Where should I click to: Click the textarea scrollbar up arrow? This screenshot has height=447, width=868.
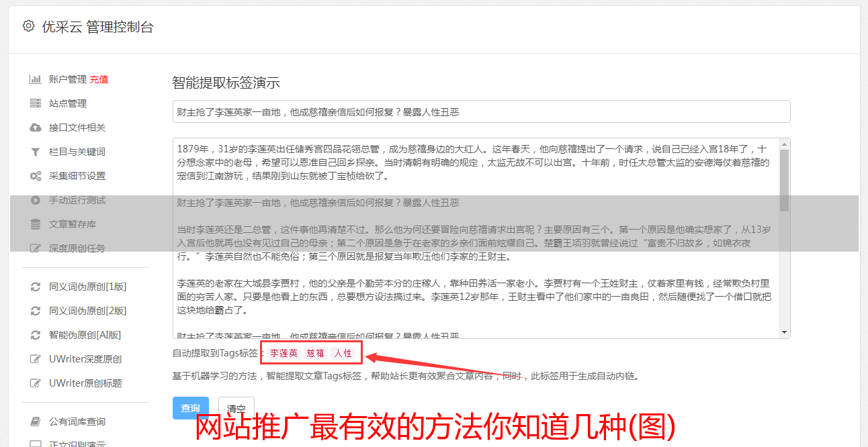(x=784, y=144)
